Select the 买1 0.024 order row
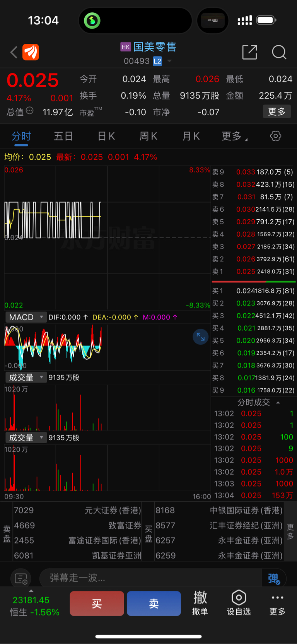The image size is (297, 644). (254, 291)
